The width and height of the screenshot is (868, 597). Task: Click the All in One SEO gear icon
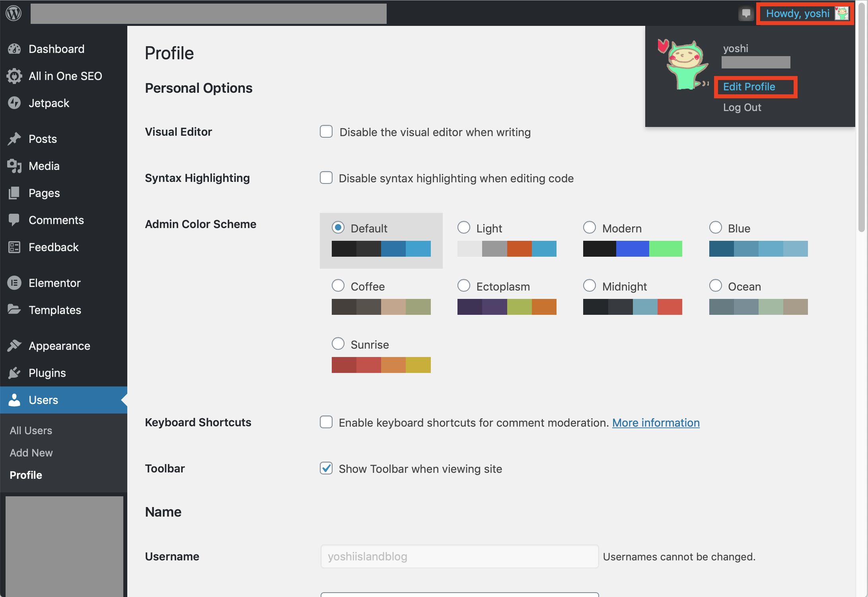point(14,76)
